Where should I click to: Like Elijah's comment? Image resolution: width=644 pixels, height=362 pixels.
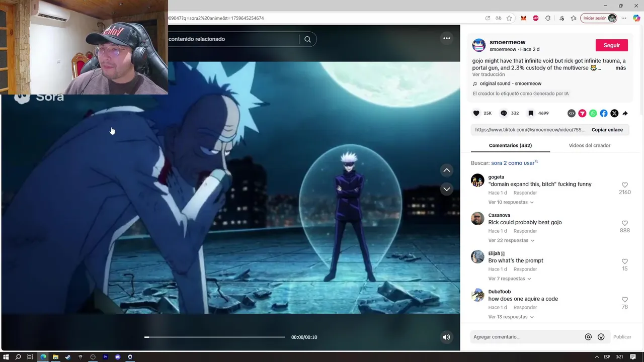click(x=625, y=261)
